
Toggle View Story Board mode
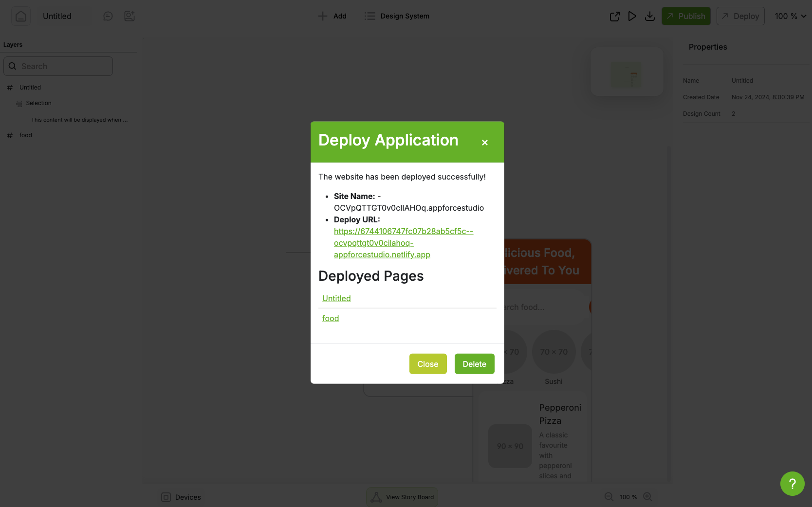point(402,497)
